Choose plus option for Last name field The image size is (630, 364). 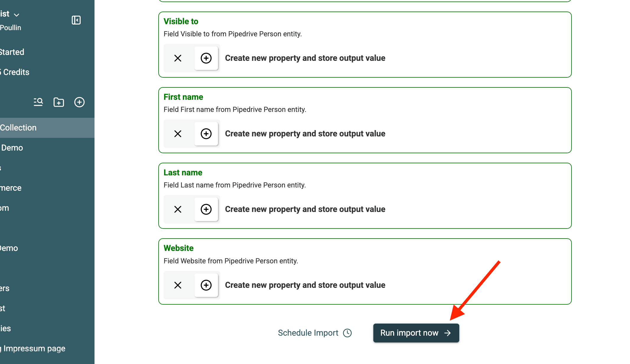[206, 209]
